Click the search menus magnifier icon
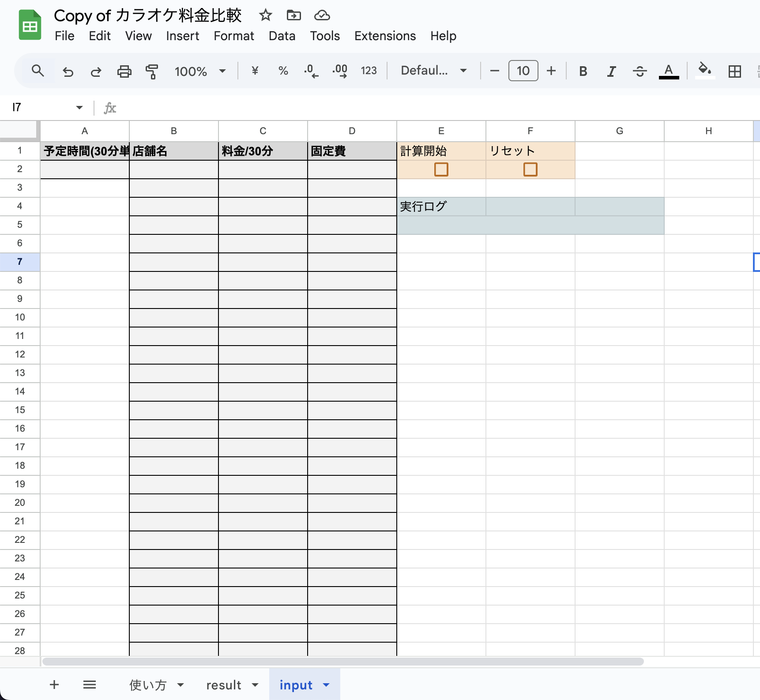The image size is (760, 700). click(38, 71)
